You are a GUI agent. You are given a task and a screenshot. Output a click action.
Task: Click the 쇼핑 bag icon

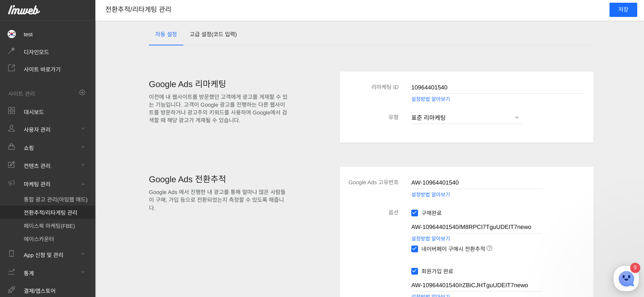11,147
